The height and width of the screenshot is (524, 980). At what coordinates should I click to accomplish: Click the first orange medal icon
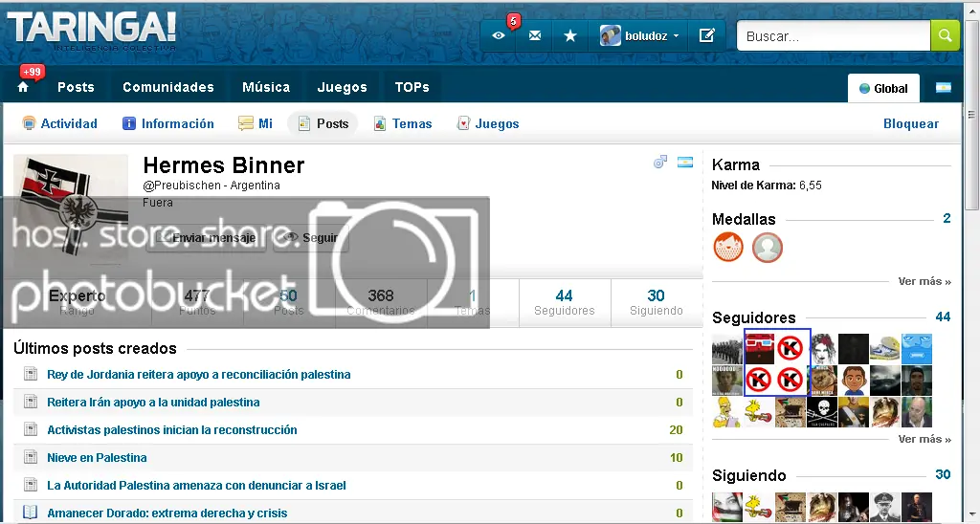[x=728, y=248]
